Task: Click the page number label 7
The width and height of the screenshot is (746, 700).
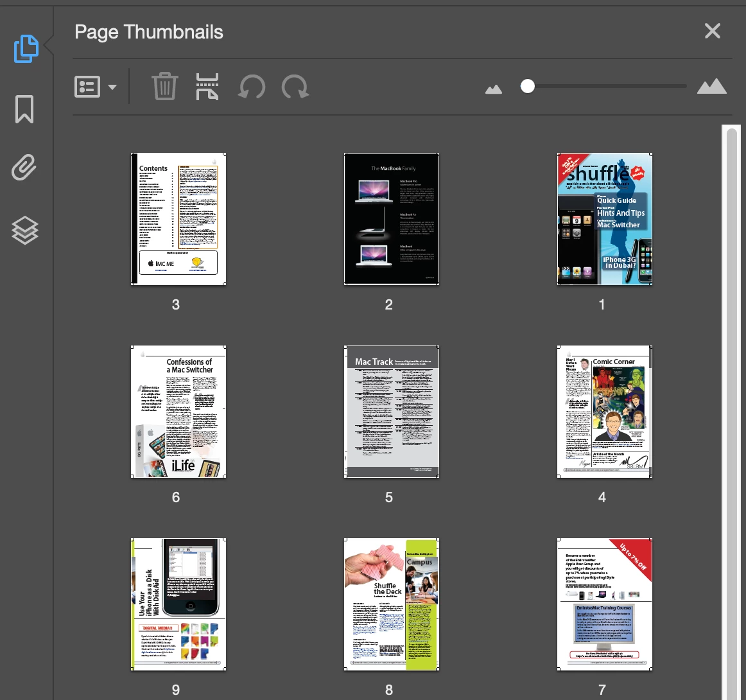Action: pyautogui.click(x=602, y=690)
